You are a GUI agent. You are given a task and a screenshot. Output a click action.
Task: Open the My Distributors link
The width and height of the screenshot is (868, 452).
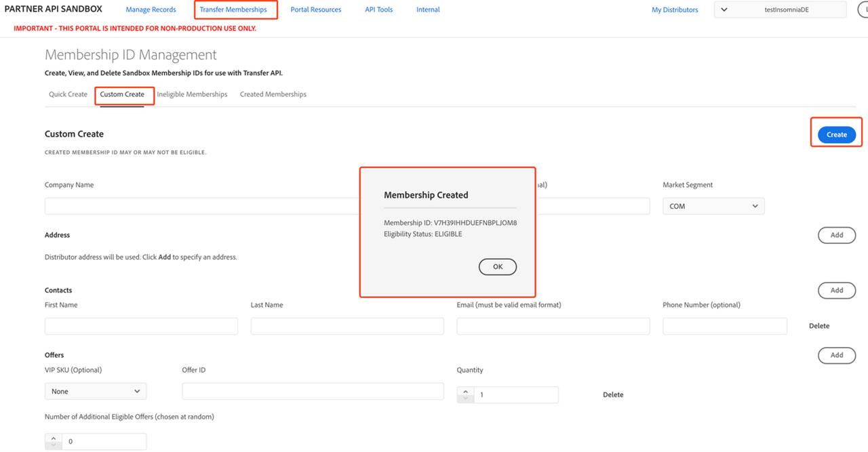(x=674, y=9)
